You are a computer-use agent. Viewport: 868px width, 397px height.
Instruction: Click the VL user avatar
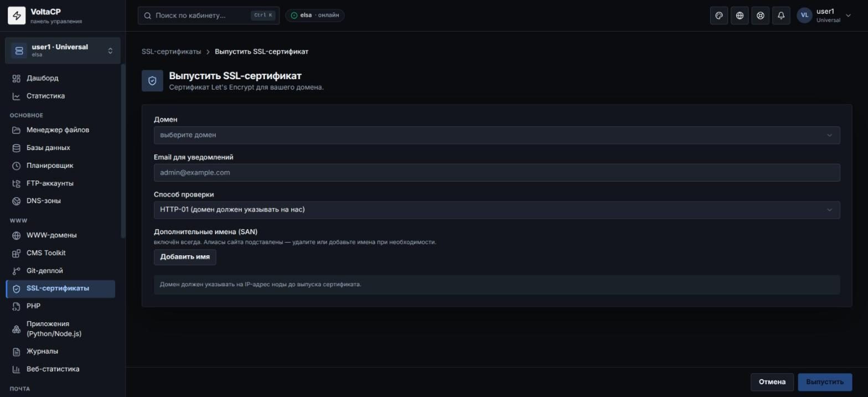click(x=804, y=16)
